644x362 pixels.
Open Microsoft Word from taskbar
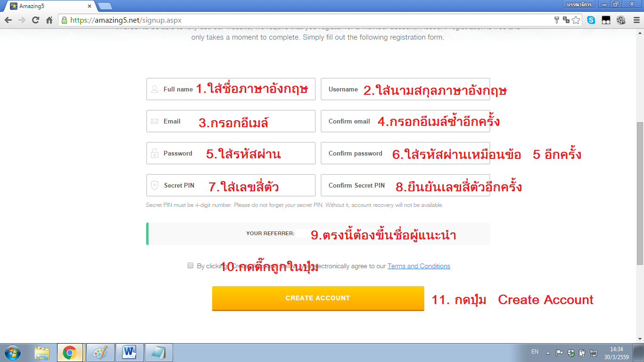pyautogui.click(x=129, y=353)
